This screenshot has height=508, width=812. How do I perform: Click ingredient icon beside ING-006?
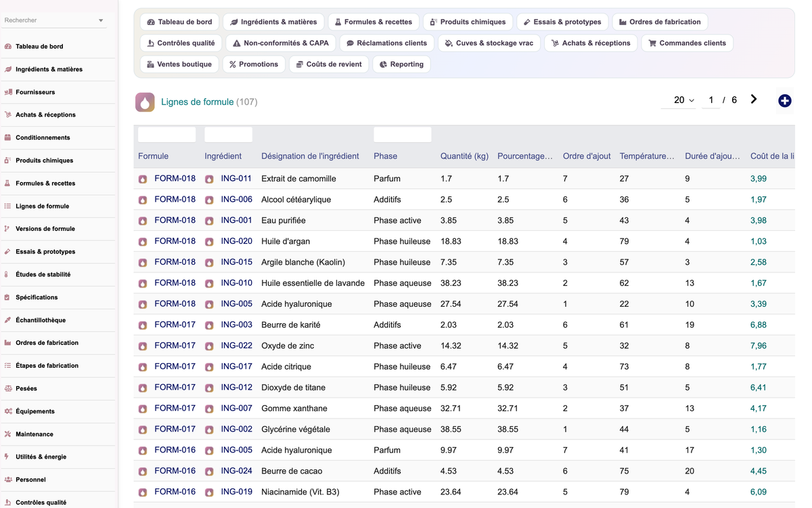(209, 200)
